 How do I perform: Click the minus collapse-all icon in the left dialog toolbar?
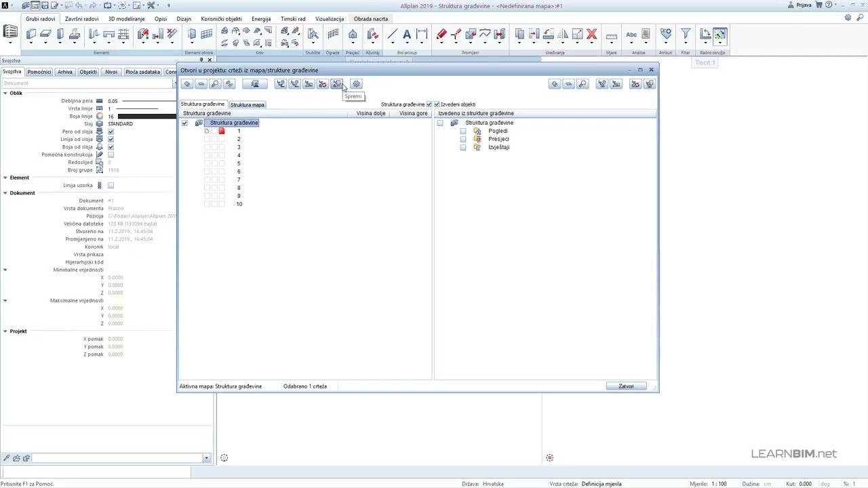tap(201, 84)
